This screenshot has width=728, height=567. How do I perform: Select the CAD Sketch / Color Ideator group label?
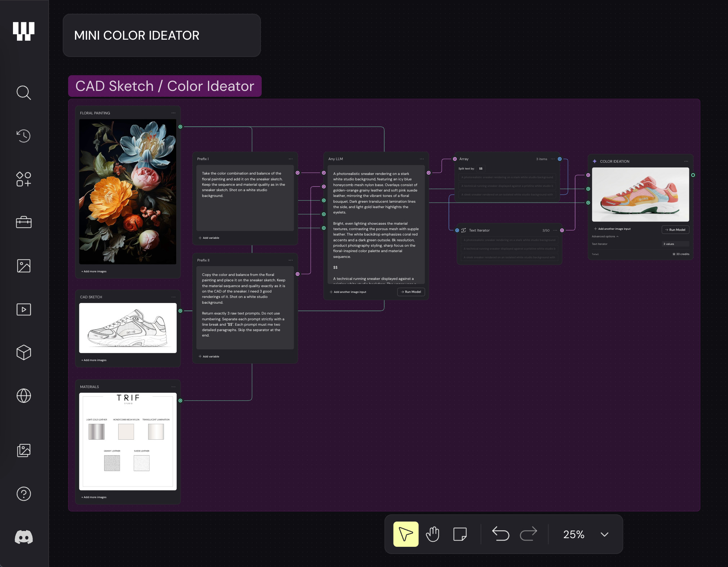coord(165,86)
